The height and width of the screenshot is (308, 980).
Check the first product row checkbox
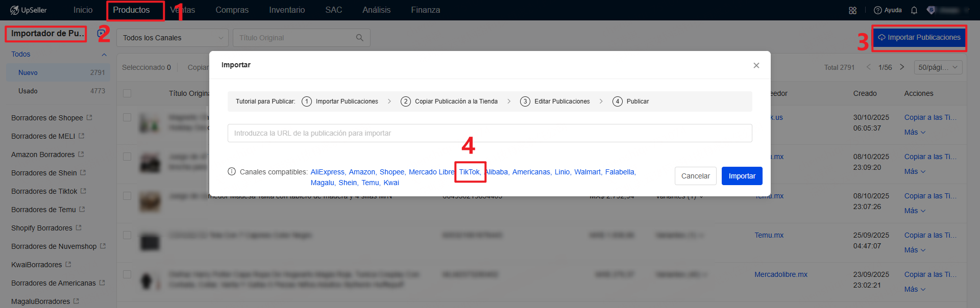pyautogui.click(x=127, y=117)
